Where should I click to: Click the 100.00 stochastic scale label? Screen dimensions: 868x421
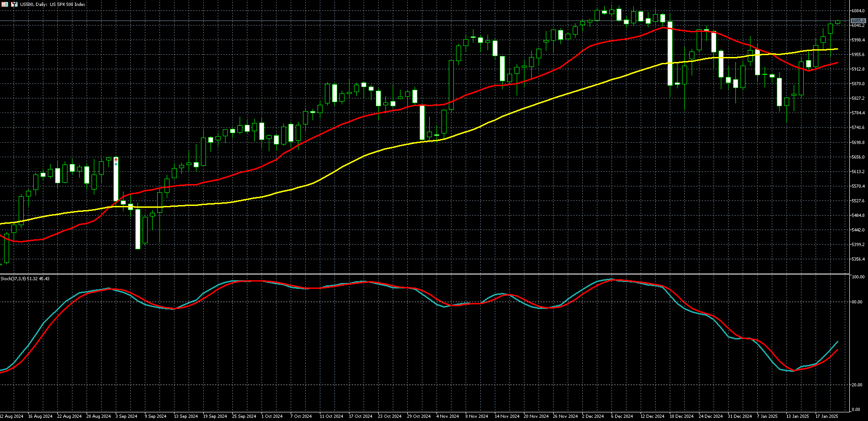[858, 277]
